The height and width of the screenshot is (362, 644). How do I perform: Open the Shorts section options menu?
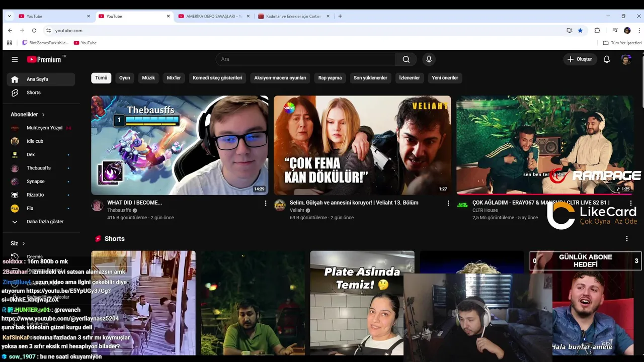627,239
